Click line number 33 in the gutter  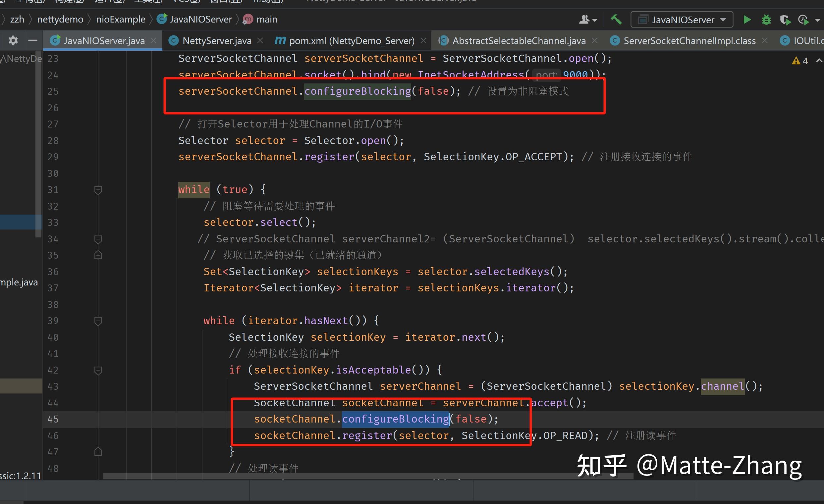point(53,223)
